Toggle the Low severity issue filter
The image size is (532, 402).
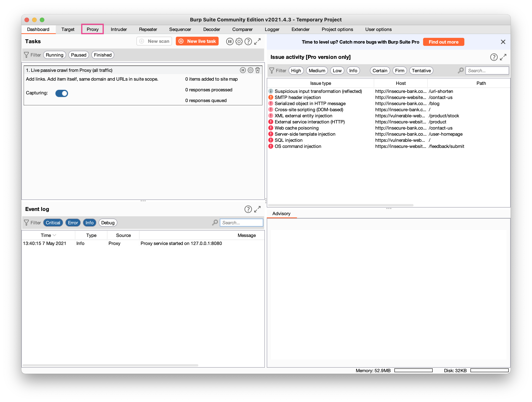(337, 71)
